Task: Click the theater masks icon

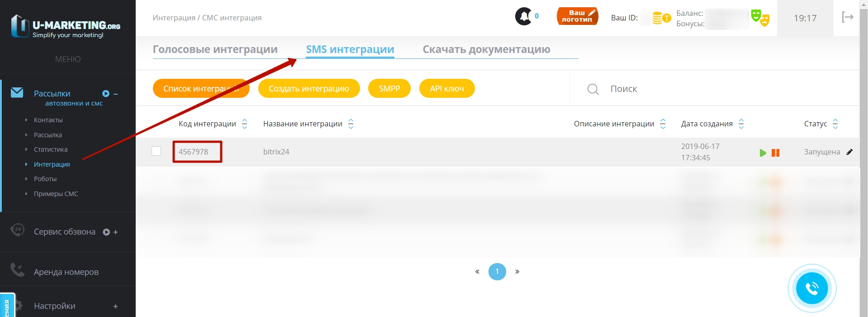Action: (760, 18)
